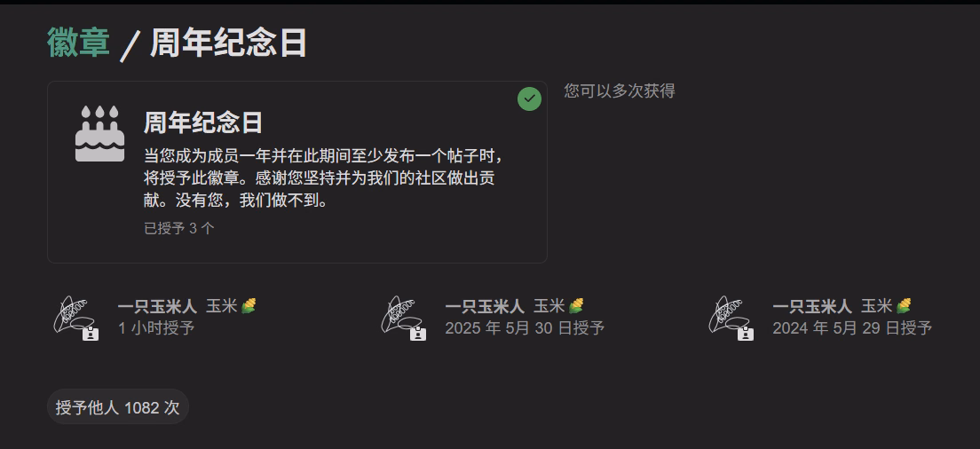Open avatar for the 2024 年 5月 29 日 grant

[728, 315]
